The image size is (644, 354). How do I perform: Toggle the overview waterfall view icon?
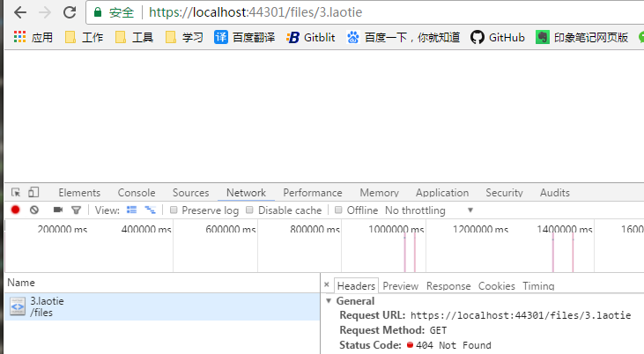click(x=150, y=210)
